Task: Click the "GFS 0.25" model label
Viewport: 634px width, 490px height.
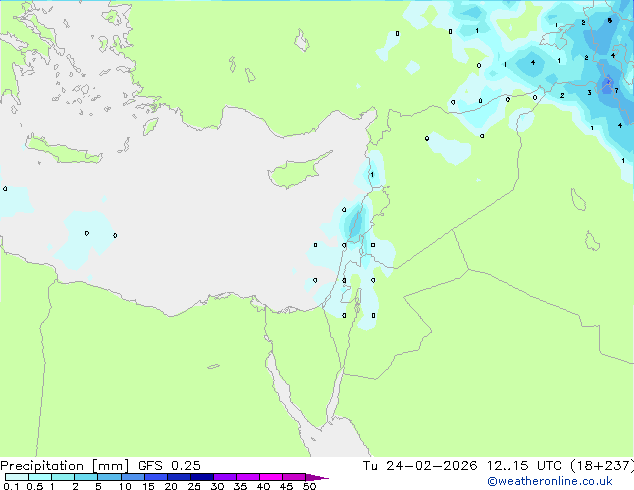Action: coord(169,466)
